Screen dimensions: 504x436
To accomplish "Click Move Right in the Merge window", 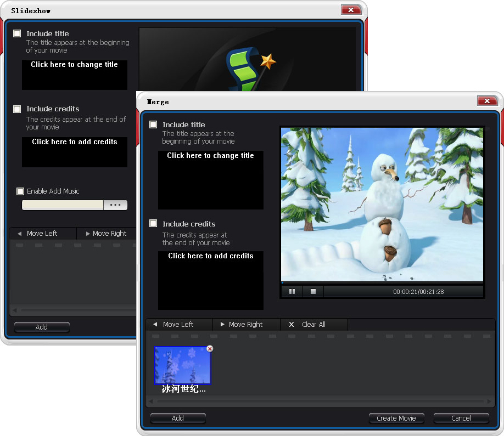I will pyautogui.click(x=247, y=324).
